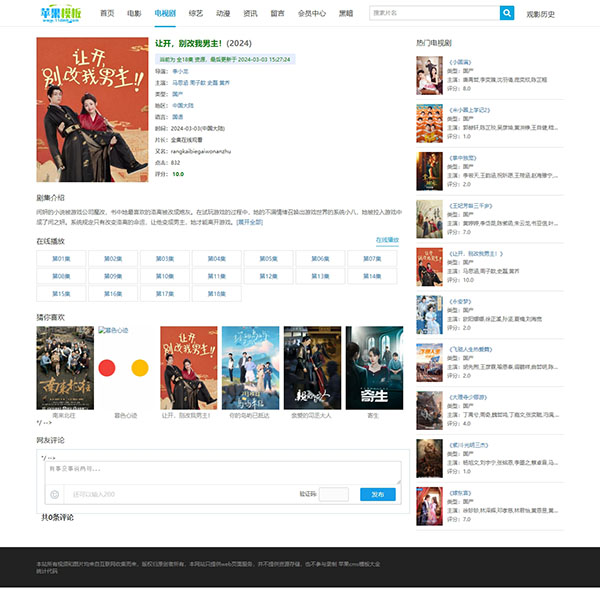
Task: Play episode 第18集
Action: (x=216, y=294)
